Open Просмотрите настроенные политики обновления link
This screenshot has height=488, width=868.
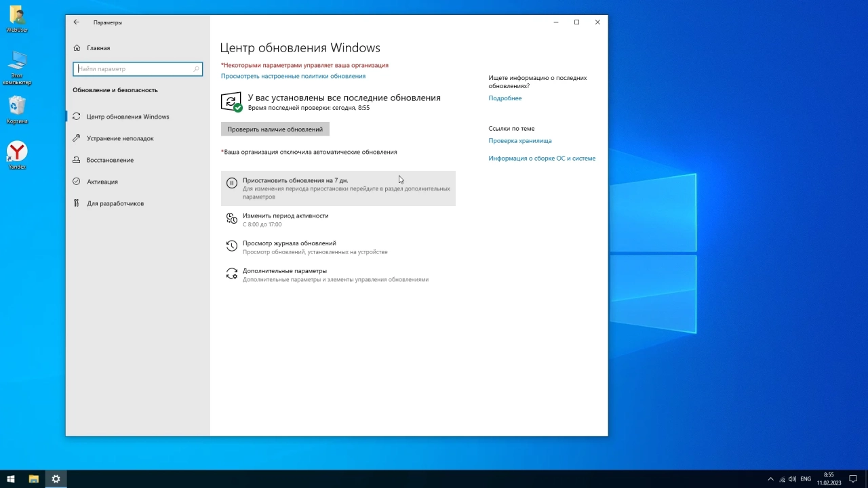293,76
